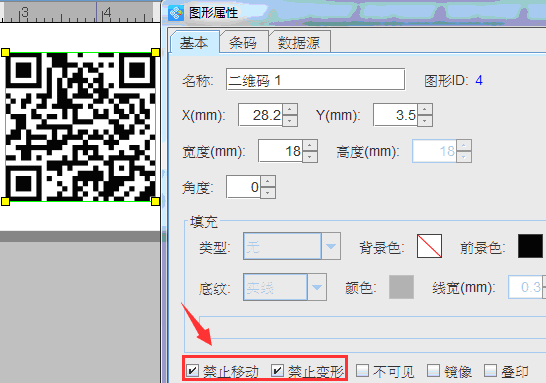
Task: Click the Y(mm) value field 3.5
Action: 395,115
